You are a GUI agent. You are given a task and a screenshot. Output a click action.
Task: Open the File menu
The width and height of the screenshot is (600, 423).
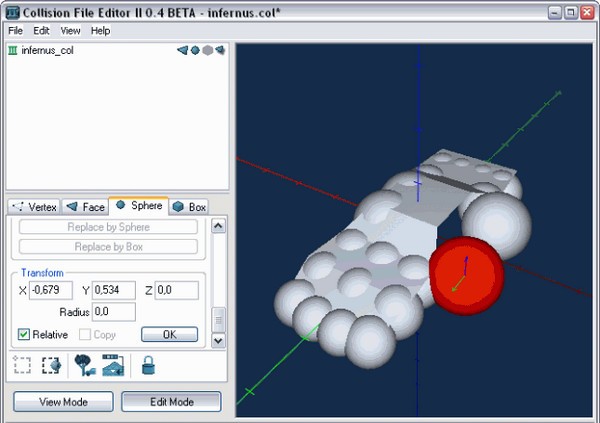(15, 31)
